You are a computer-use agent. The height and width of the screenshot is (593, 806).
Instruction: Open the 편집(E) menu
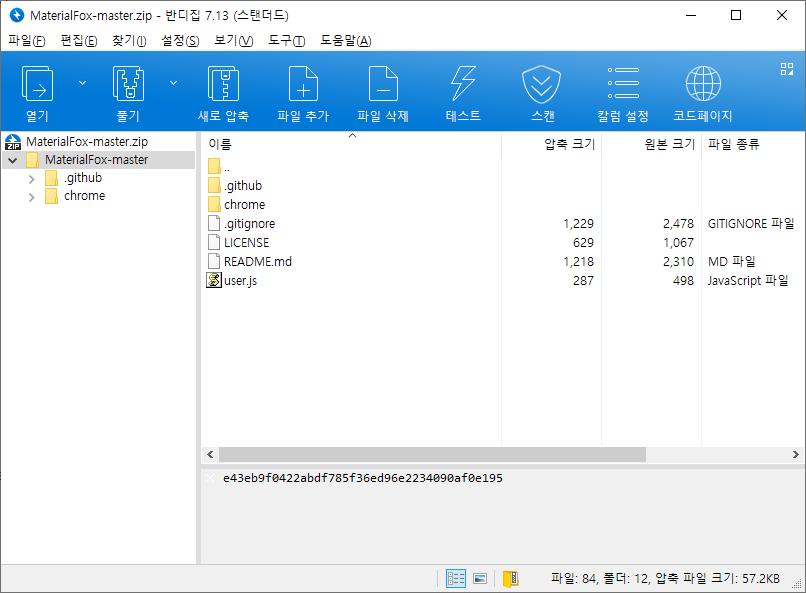coord(79,41)
